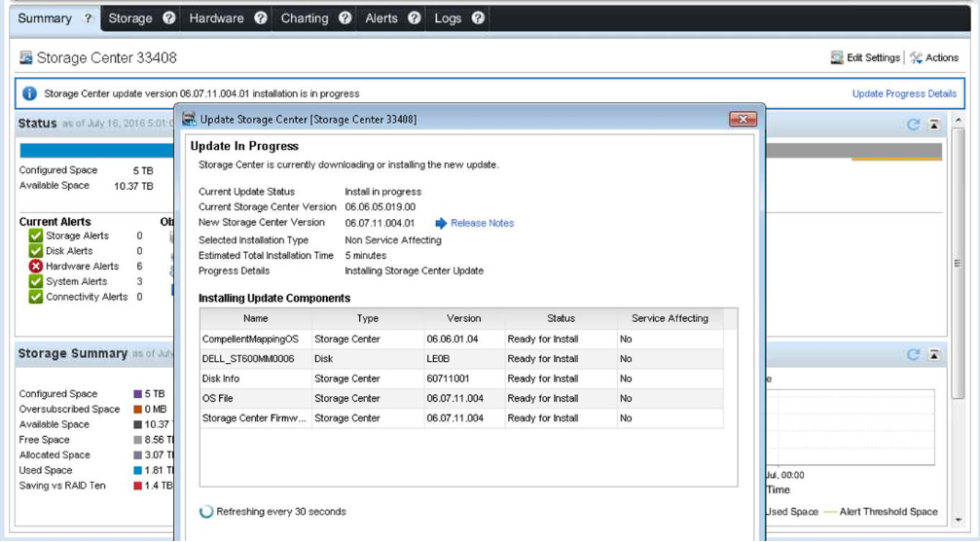Open help icon next to Storage tab
980x542 pixels.
pyautogui.click(x=168, y=18)
